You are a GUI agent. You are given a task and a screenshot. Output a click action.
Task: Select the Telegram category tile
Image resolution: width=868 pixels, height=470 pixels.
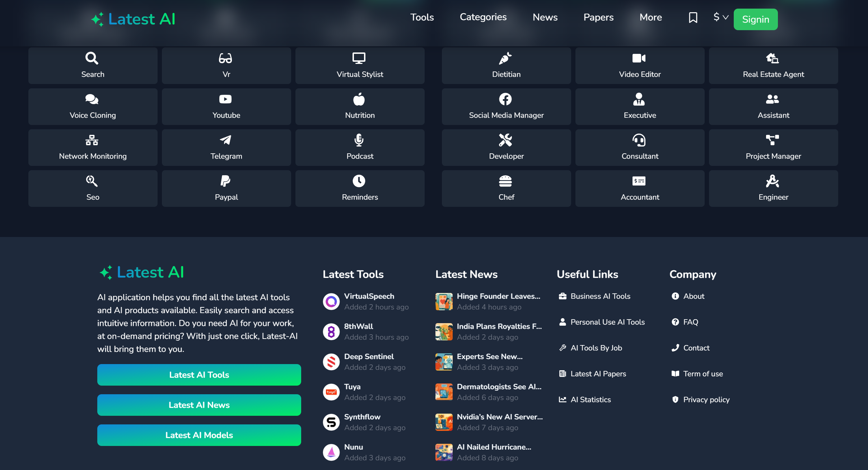(226, 148)
